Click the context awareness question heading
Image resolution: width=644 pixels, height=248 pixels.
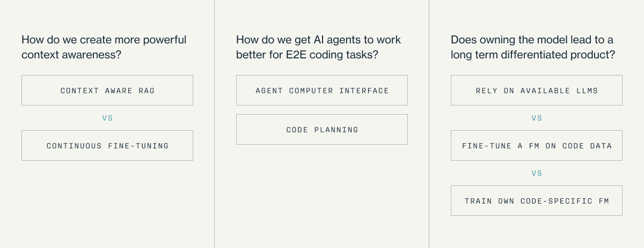pyautogui.click(x=104, y=47)
